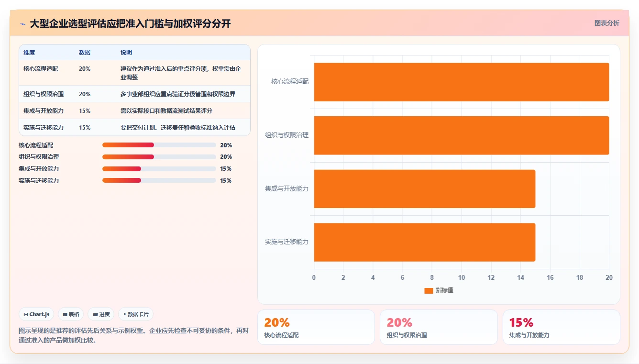The height and width of the screenshot is (364, 639).
Task: Click 15% value beside 实施与迁移能力 progress bar
Action: point(226,181)
